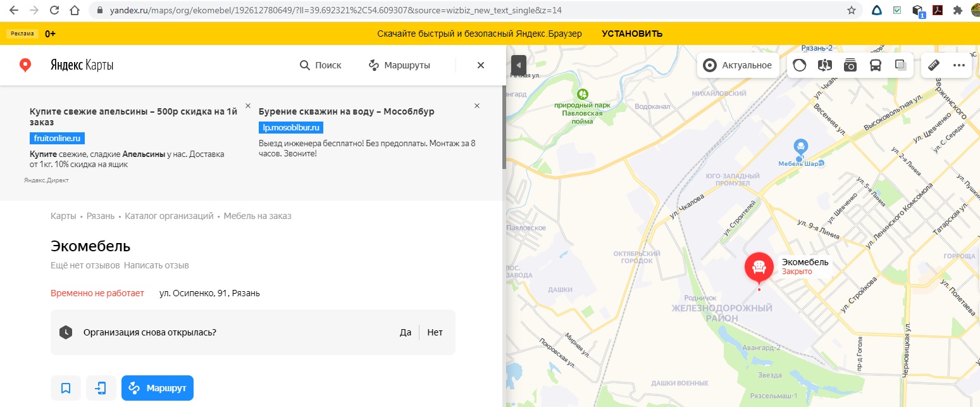Bookmark the page with the star icon
This screenshot has width=980, height=407.
852,11
